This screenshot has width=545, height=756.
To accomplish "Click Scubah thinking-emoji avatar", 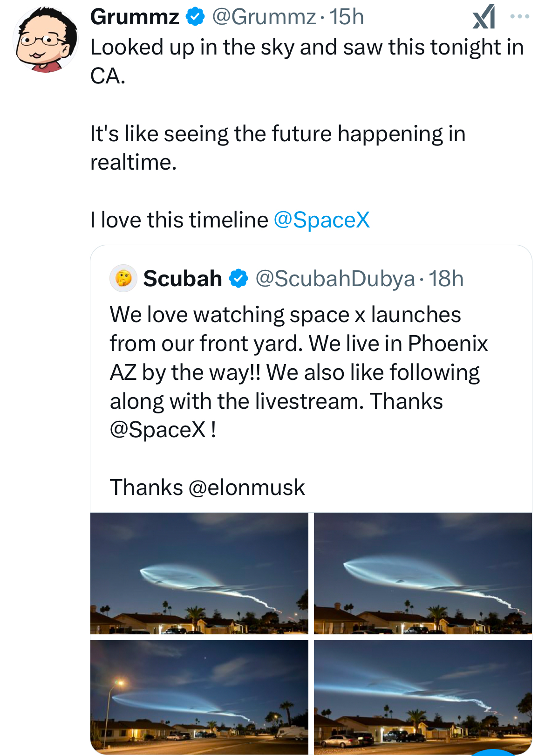I will 123,278.
